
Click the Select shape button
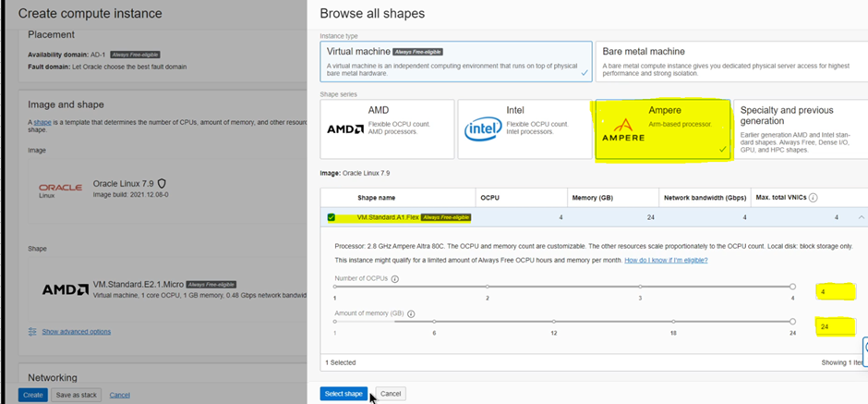[x=344, y=394]
